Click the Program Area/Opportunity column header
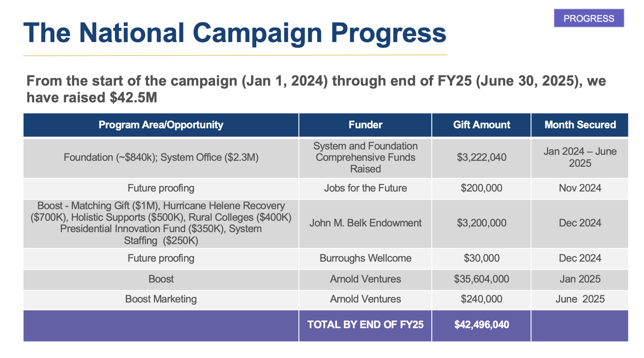Viewport: 644px width, 358px height. click(161, 125)
